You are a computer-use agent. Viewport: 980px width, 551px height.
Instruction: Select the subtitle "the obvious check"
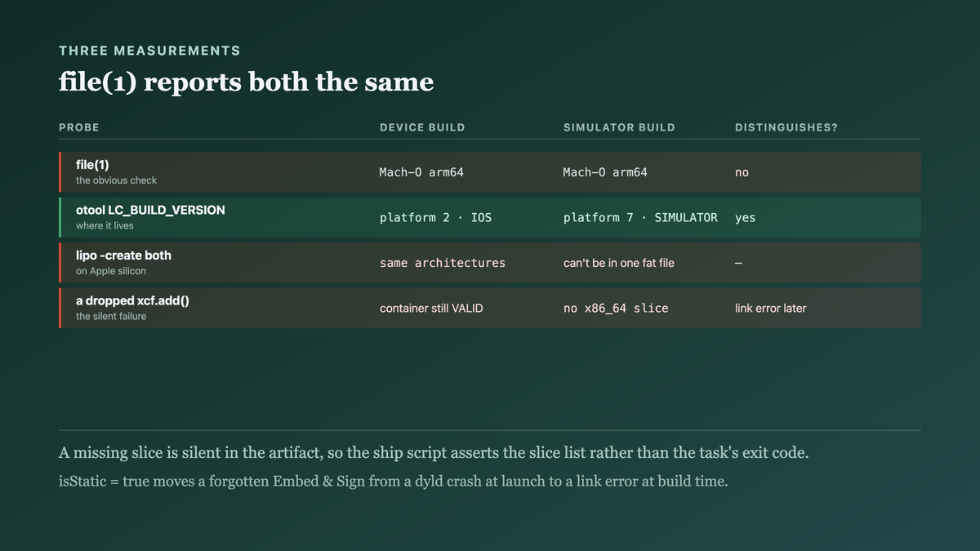point(116,180)
